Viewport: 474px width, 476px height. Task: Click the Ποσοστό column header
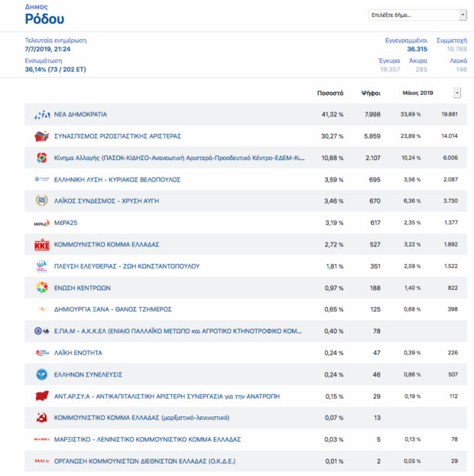[330, 93]
